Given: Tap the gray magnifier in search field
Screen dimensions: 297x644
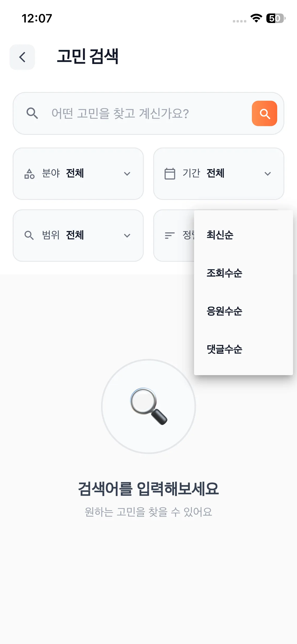Looking at the screenshot, I should pyautogui.click(x=32, y=113).
